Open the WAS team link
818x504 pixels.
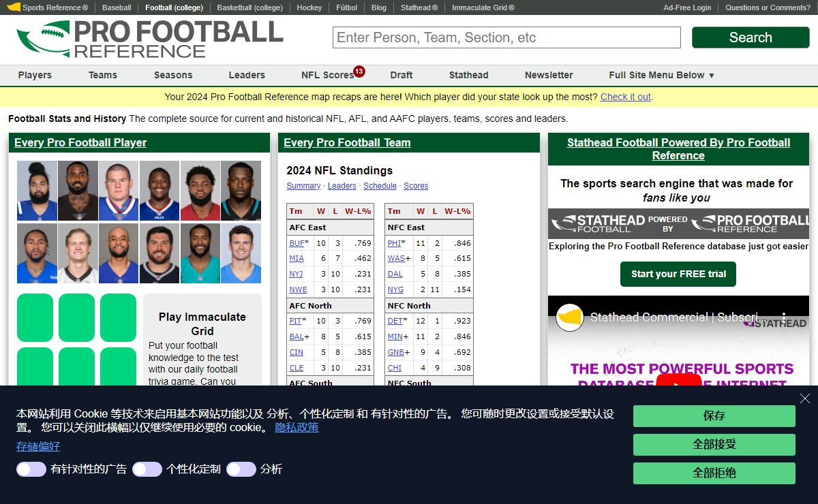coord(396,259)
